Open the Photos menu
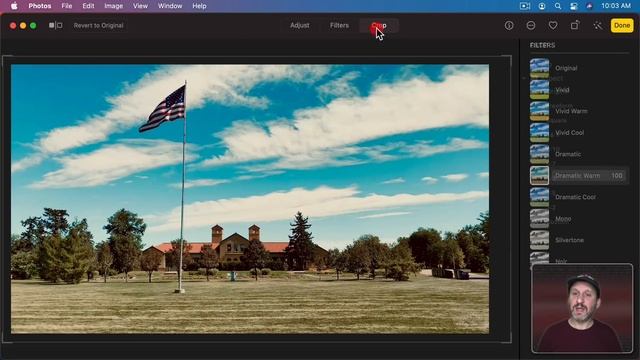This screenshot has width=640, height=360. [40, 6]
